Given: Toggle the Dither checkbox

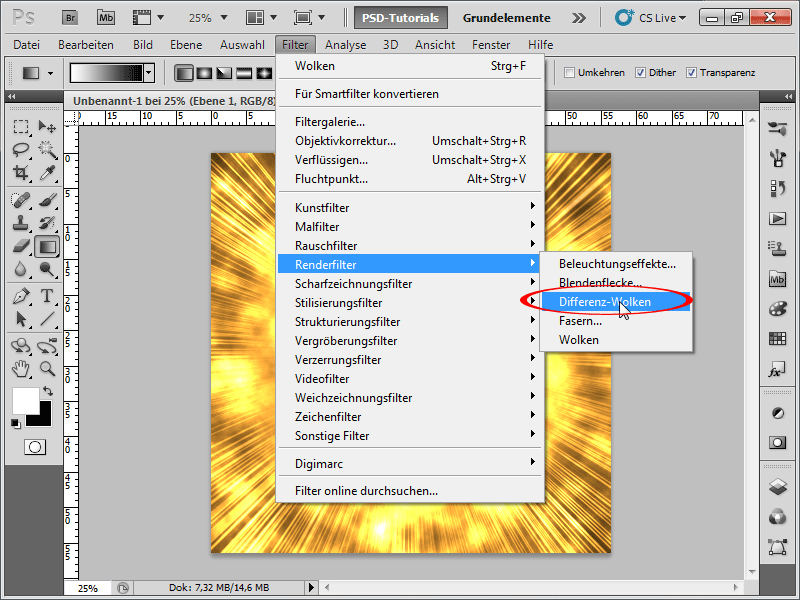Looking at the screenshot, I should pos(640,72).
